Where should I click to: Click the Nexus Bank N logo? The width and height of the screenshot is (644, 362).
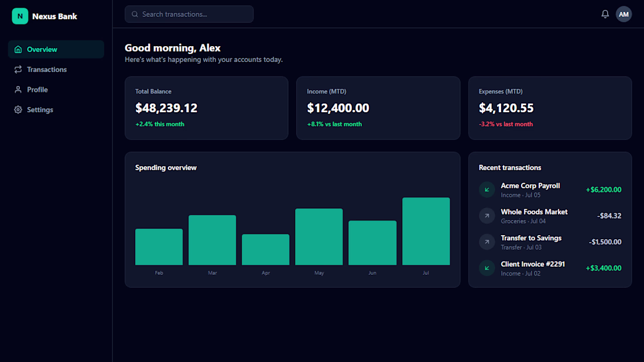[x=20, y=16]
